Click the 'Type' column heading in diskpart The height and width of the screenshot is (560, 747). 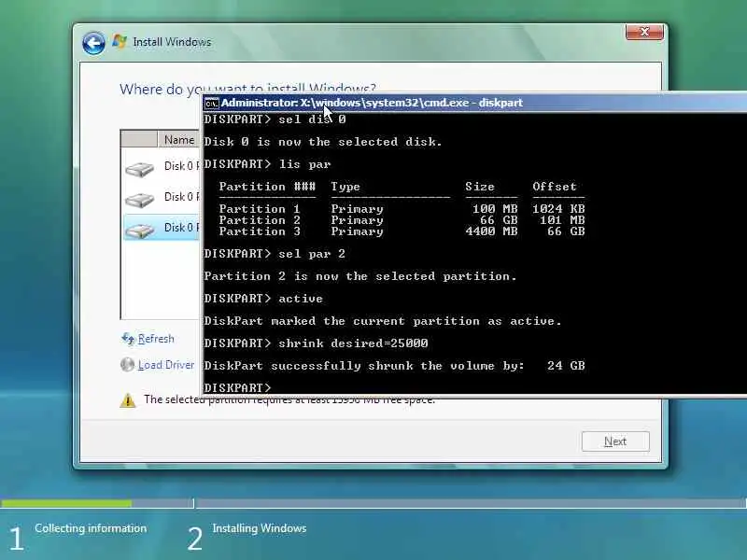click(x=345, y=187)
